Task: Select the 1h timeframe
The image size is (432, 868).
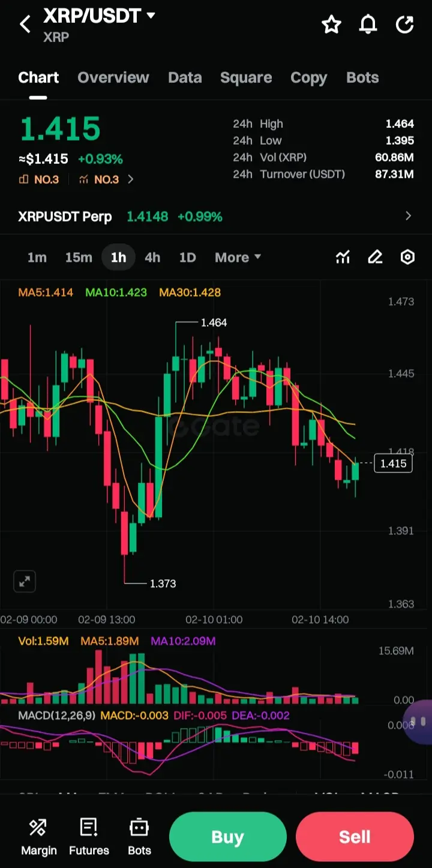Action: pyautogui.click(x=118, y=258)
